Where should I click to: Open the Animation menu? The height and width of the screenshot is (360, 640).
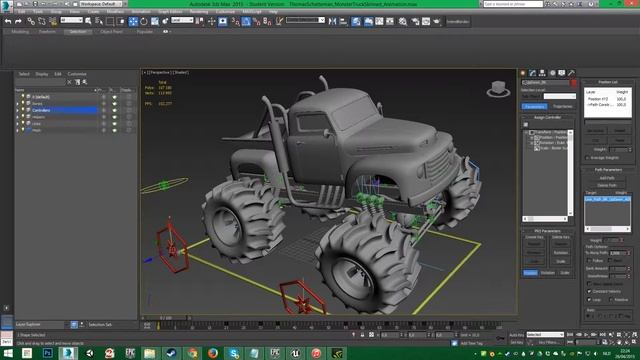[x=141, y=12]
